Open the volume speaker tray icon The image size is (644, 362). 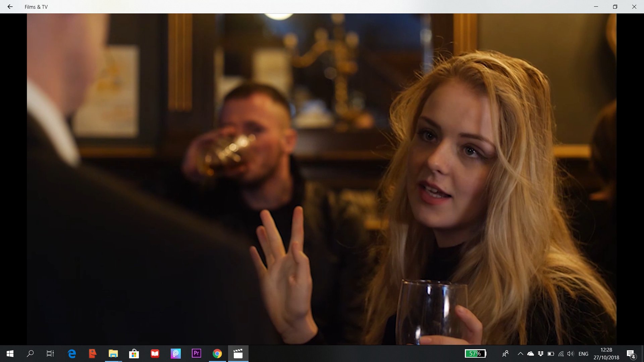pos(571,354)
